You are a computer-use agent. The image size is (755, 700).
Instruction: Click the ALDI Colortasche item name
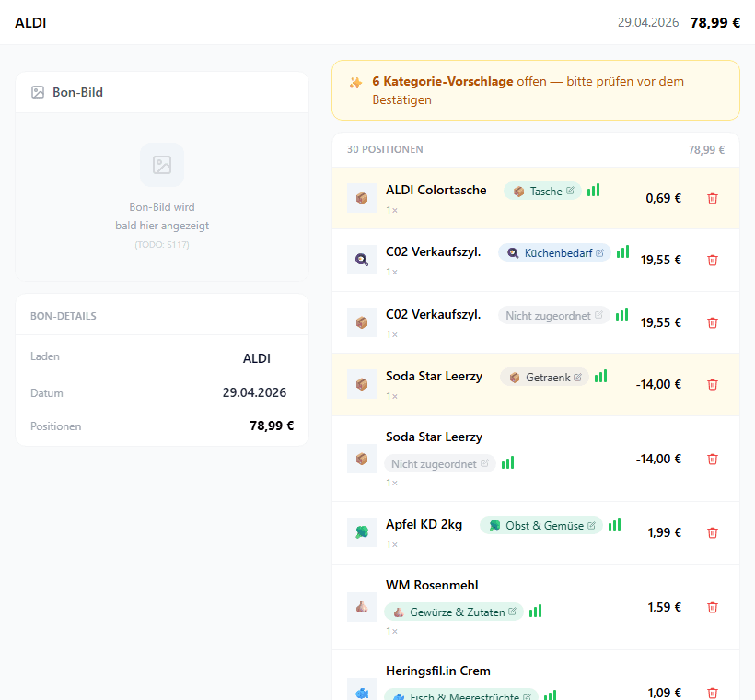click(436, 191)
